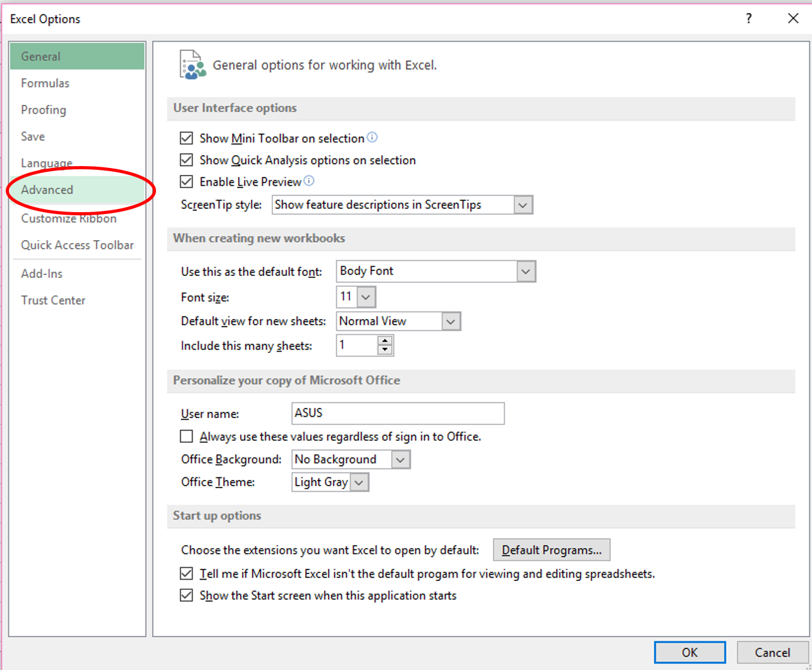Open the Help question mark icon
Viewport: 812px width, 670px height.
click(749, 18)
